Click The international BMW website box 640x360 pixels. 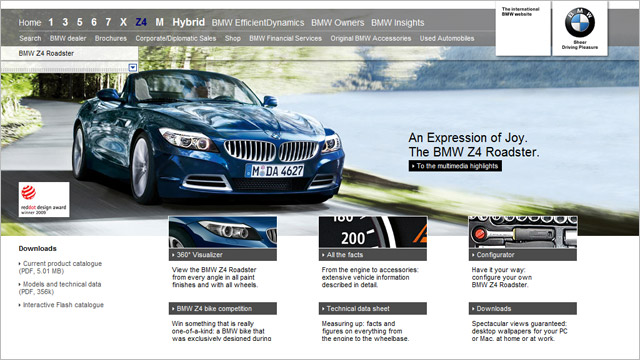click(x=523, y=28)
